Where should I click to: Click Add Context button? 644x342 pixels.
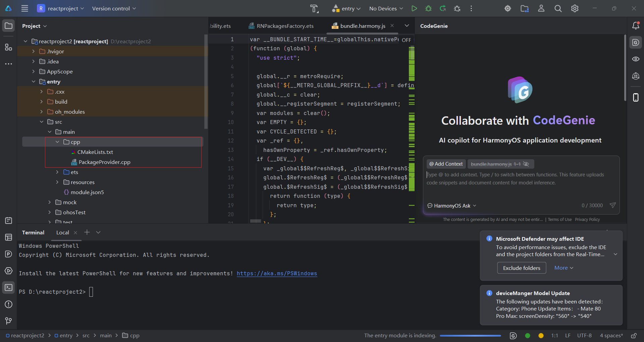coord(446,164)
